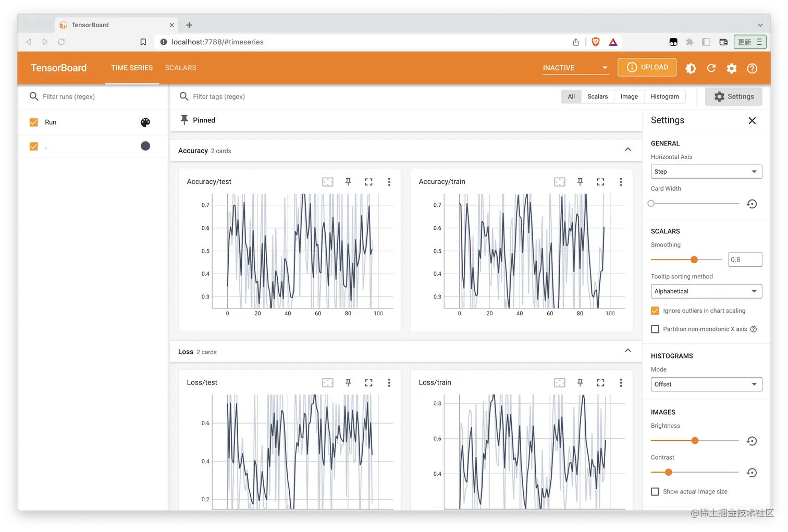Click the UPLOAD button
The height and width of the screenshot is (532, 788).
tap(647, 67)
